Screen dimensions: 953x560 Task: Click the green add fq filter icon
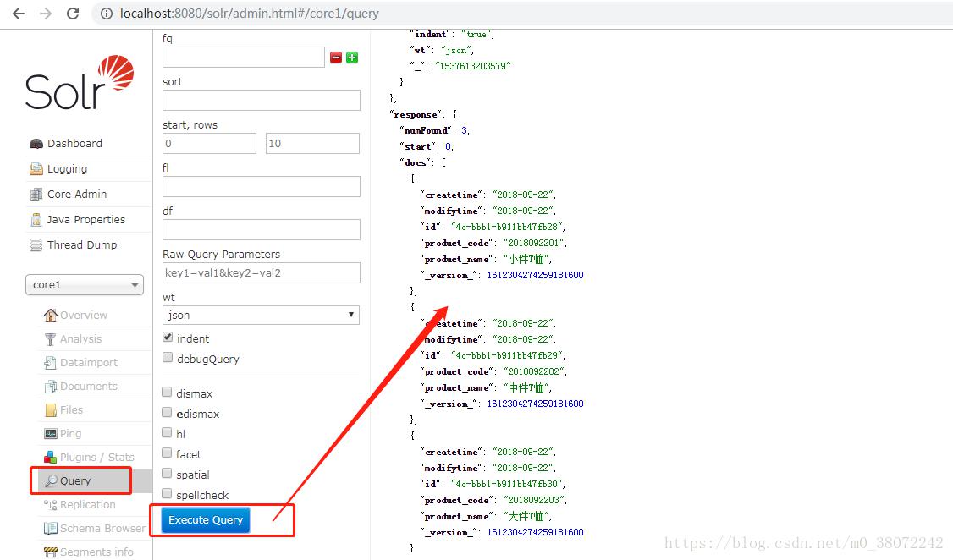click(x=352, y=58)
